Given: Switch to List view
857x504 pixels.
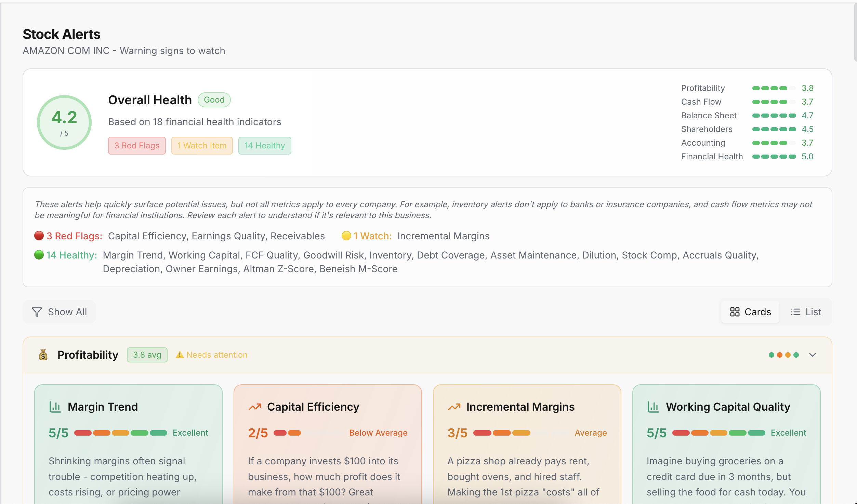Looking at the screenshot, I should (806, 311).
